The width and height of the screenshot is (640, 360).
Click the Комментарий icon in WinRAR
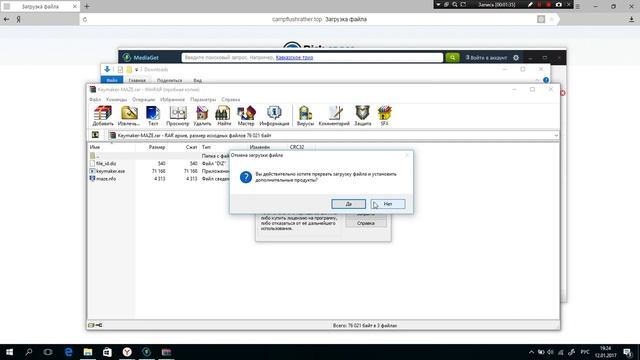click(x=334, y=116)
